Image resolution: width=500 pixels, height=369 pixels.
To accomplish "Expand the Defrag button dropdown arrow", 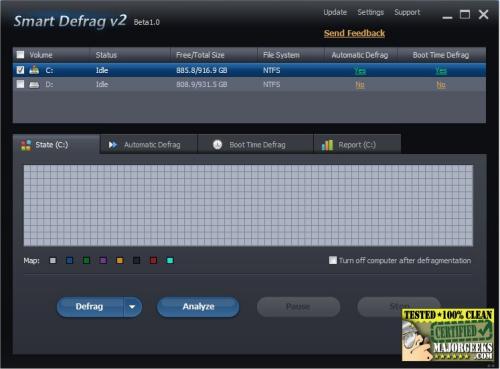I will click(132, 307).
